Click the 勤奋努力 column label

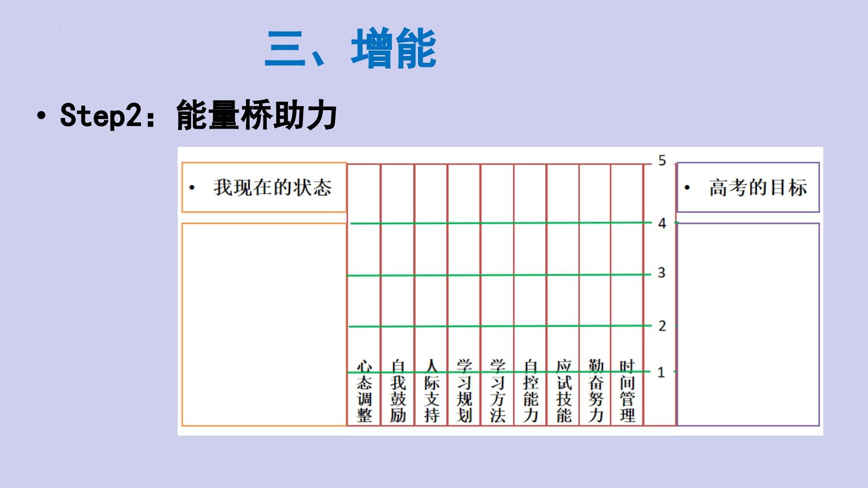tap(596, 392)
